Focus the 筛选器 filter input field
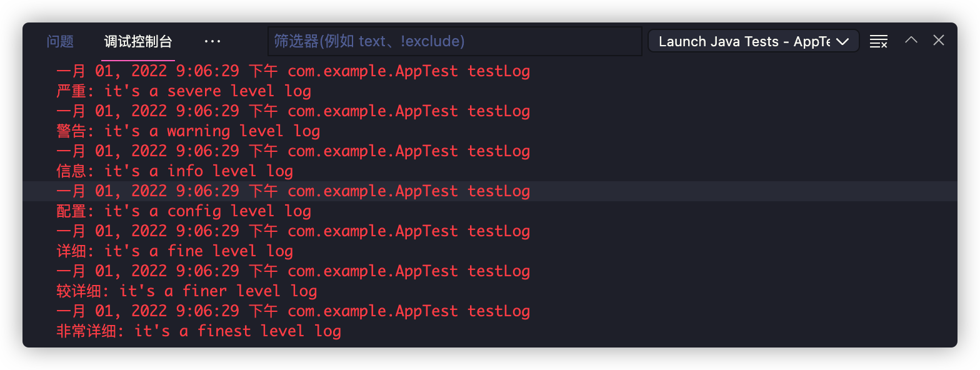 [454, 41]
